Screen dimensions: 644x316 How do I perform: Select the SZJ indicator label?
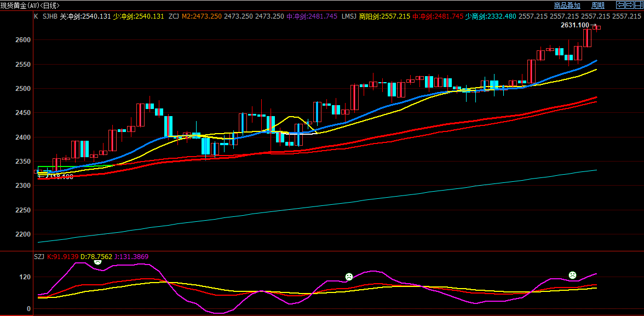pos(39,256)
